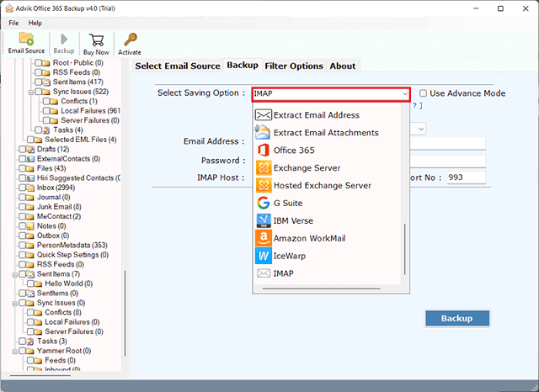The image size is (539, 392).
Task: Click the Port No field showing 993
Action: click(467, 177)
